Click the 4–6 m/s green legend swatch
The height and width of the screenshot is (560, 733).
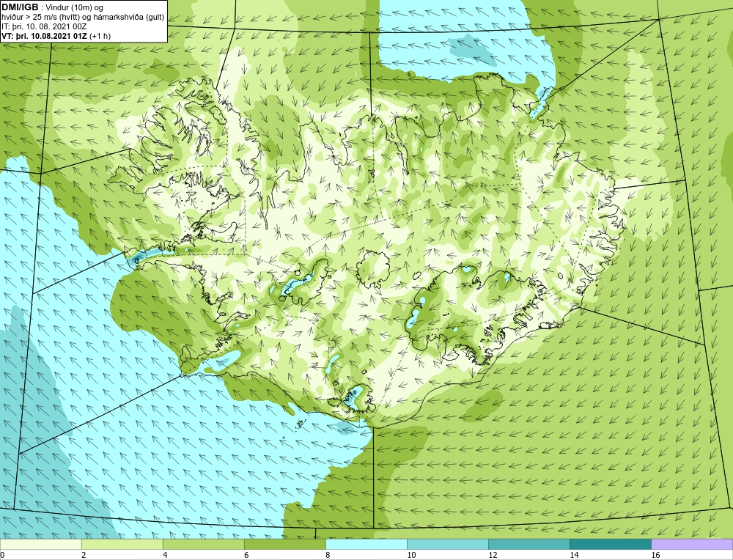click(x=203, y=544)
